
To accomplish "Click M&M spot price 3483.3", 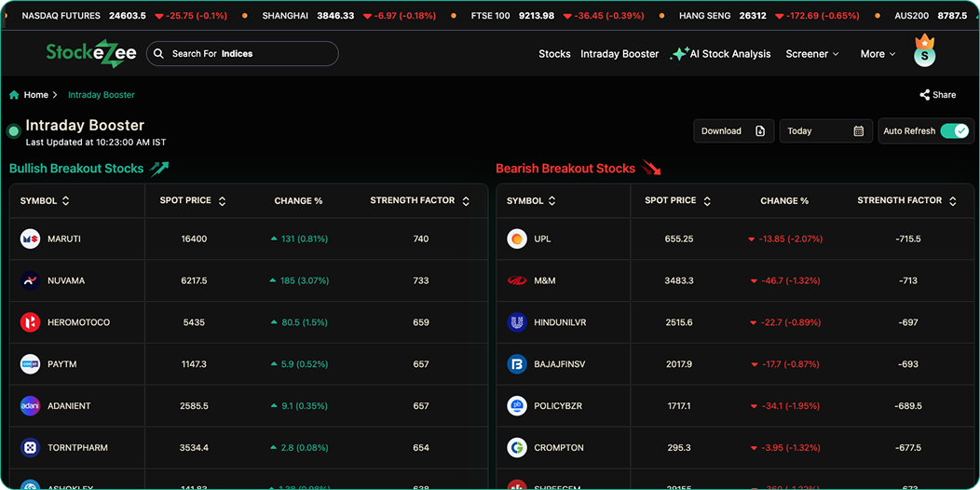I will coord(679,280).
